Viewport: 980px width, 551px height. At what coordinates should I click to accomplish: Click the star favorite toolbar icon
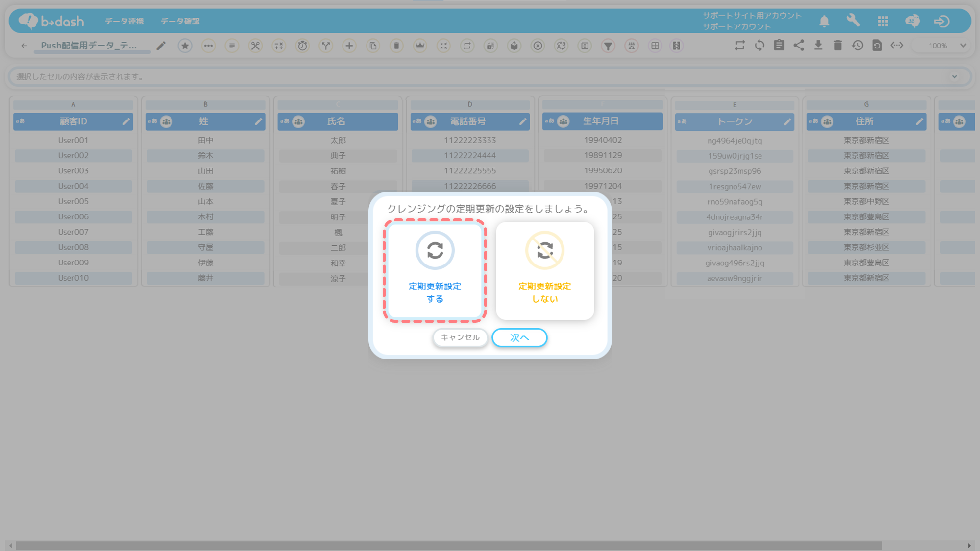[x=185, y=46]
